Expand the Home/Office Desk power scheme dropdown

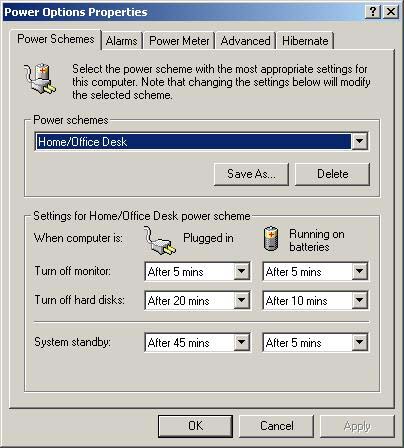pos(359,141)
